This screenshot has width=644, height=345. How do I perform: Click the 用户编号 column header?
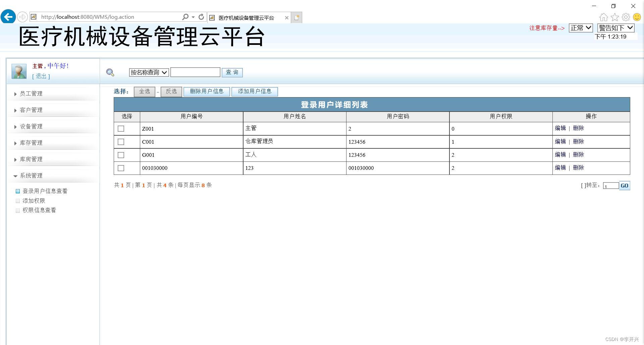[192, 117]
